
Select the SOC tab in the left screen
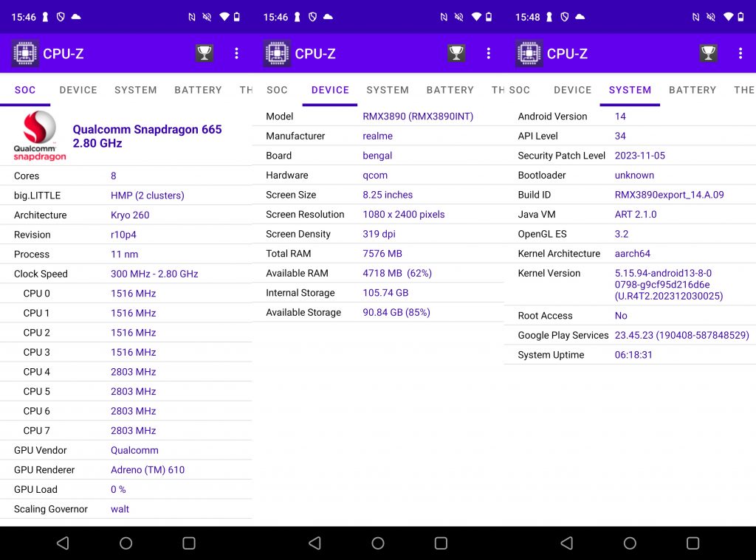pyautogui.click(x=25, y=90)
